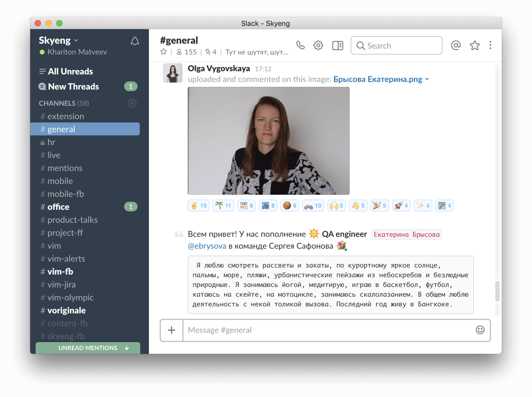Click the Message #general input field
Screen dimensions: 532x397
305,330
